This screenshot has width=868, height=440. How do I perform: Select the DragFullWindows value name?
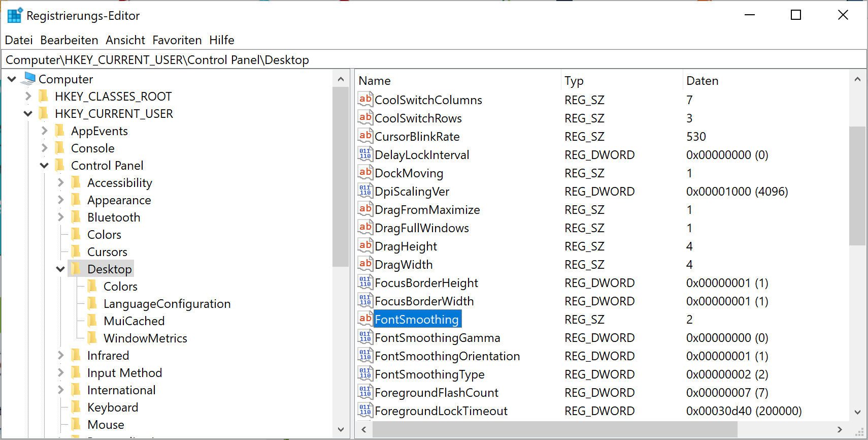[422, 228]
